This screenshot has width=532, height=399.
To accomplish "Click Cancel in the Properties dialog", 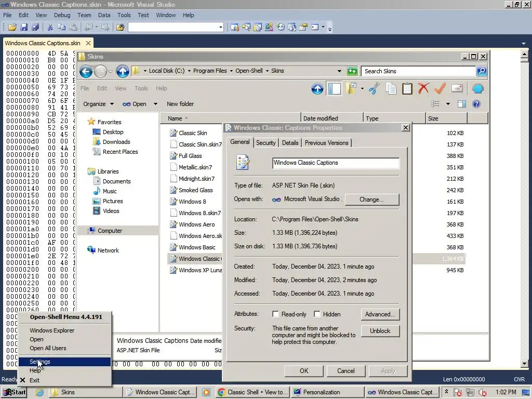I will (x=345, y=371).
